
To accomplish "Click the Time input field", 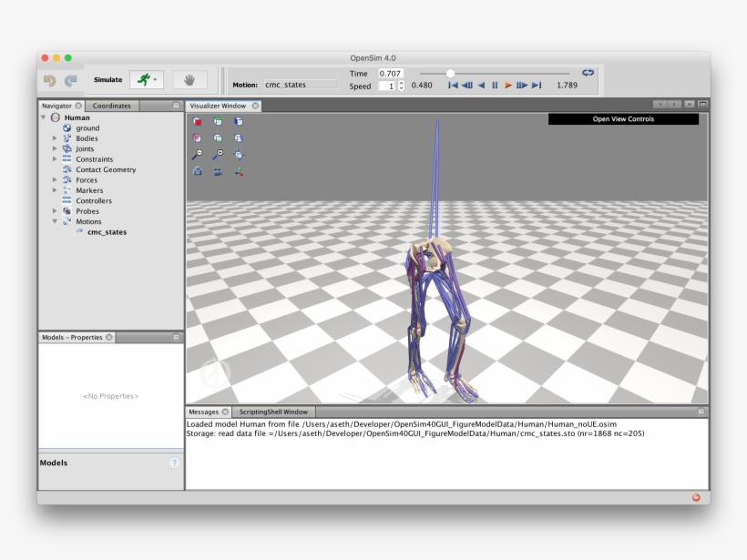I will pyautogui.click(x=390, y=73).
